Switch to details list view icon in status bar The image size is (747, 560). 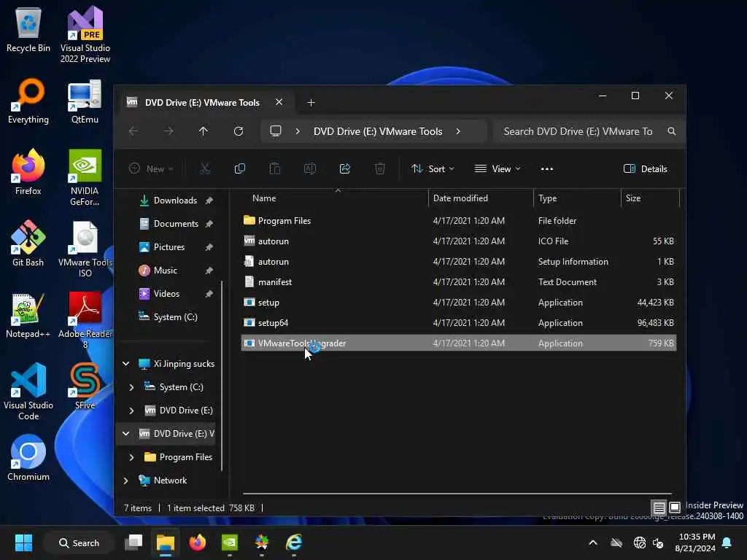pos(659,507)
